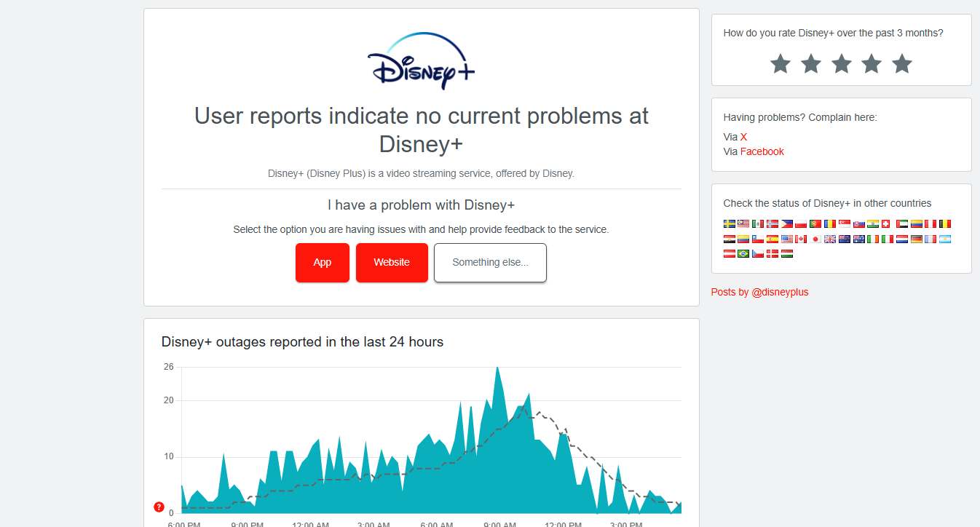Select the United Kingdom flag
The width and height of the screenshot is (980, 527).
click(x=830, y=239)
